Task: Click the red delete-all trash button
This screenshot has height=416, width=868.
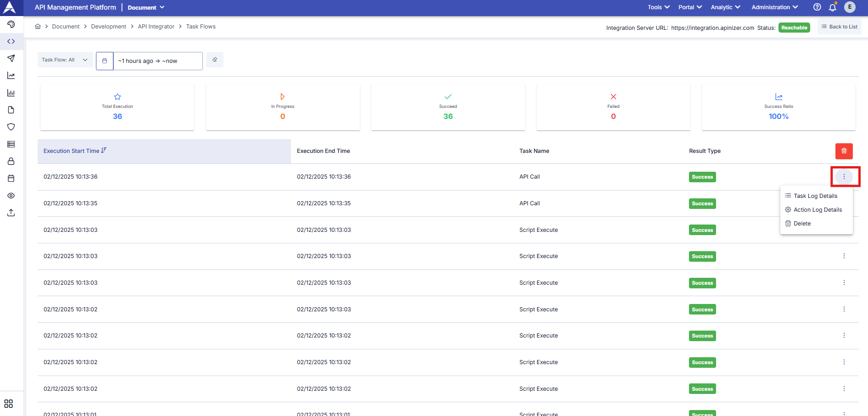Action: tap(844, 151)
